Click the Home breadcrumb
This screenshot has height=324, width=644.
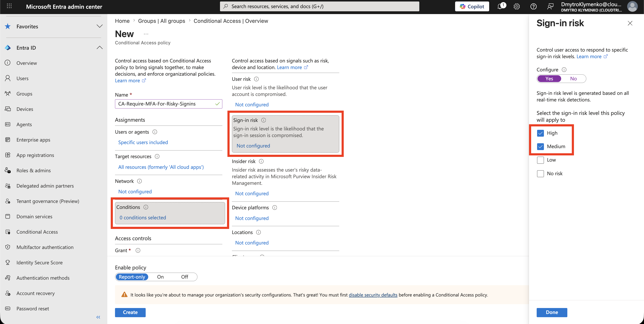[122, 21]
